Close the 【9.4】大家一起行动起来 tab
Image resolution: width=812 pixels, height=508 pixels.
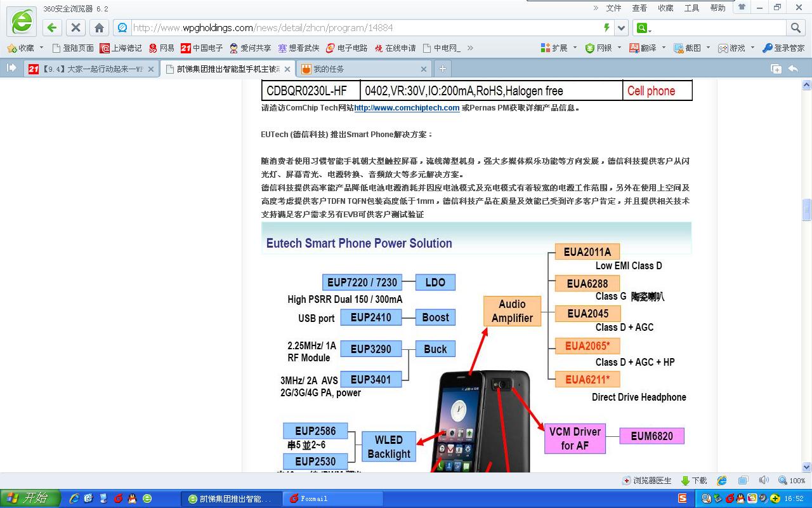click(151, 69)
